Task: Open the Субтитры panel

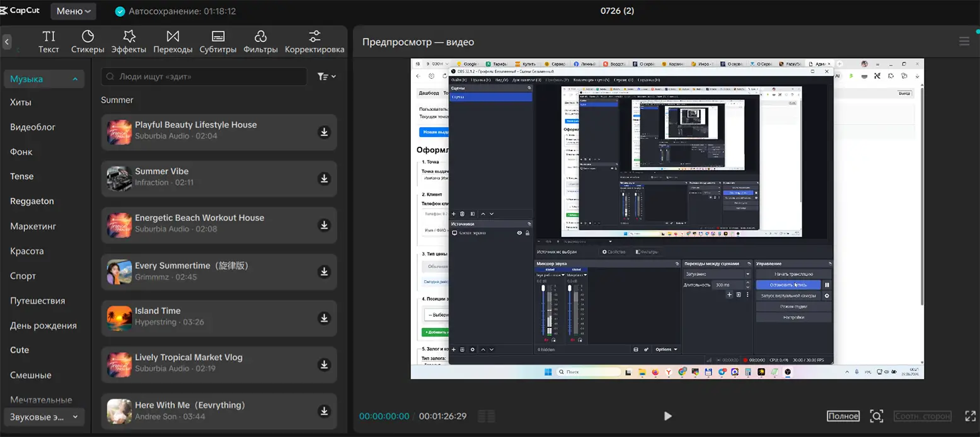Action: (x=218, y=42)
